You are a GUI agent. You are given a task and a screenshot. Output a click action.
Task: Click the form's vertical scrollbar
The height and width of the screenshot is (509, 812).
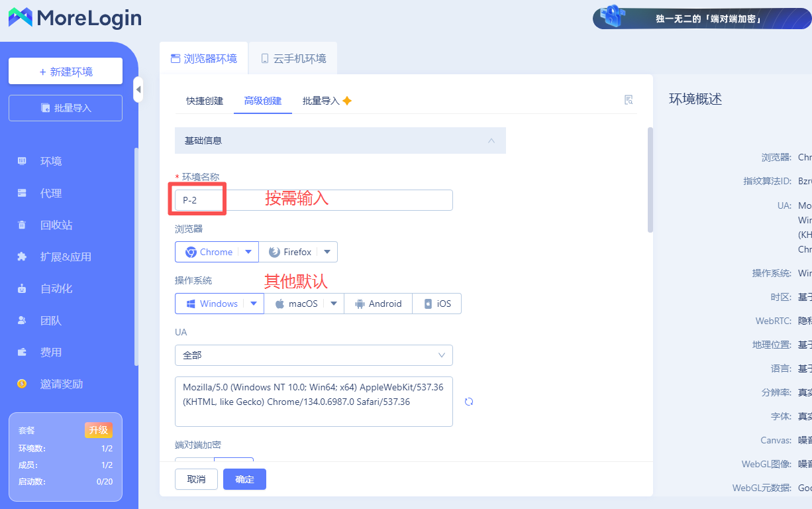[x=650, y=179]
